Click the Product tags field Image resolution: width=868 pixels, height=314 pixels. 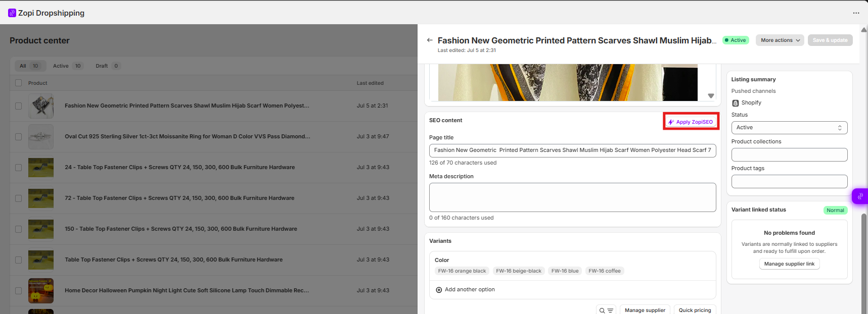789,182
